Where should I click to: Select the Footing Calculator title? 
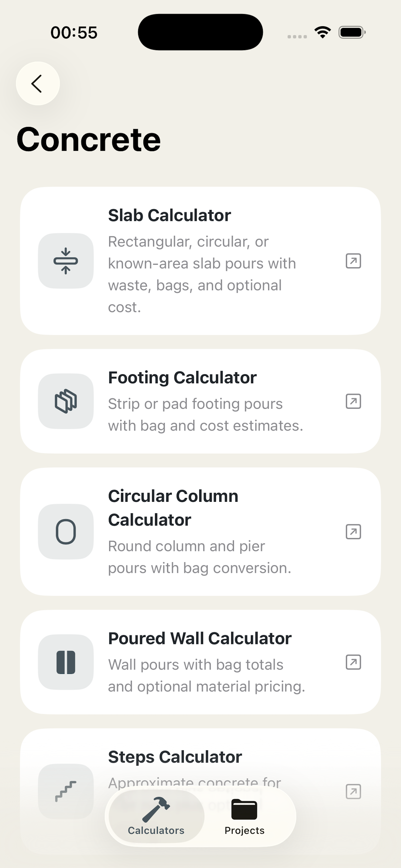182,377
